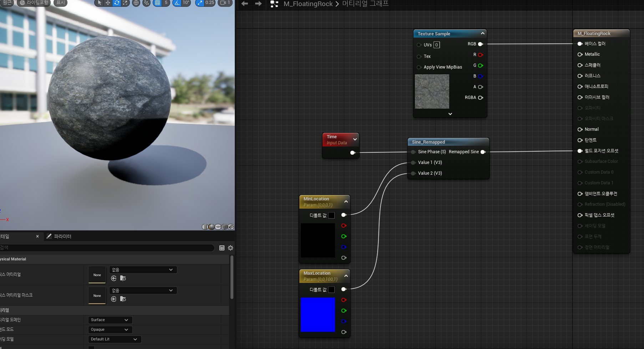The image size is (644, 349).
Task: Click the MaxLocation blue color preview
Action: 318,315
